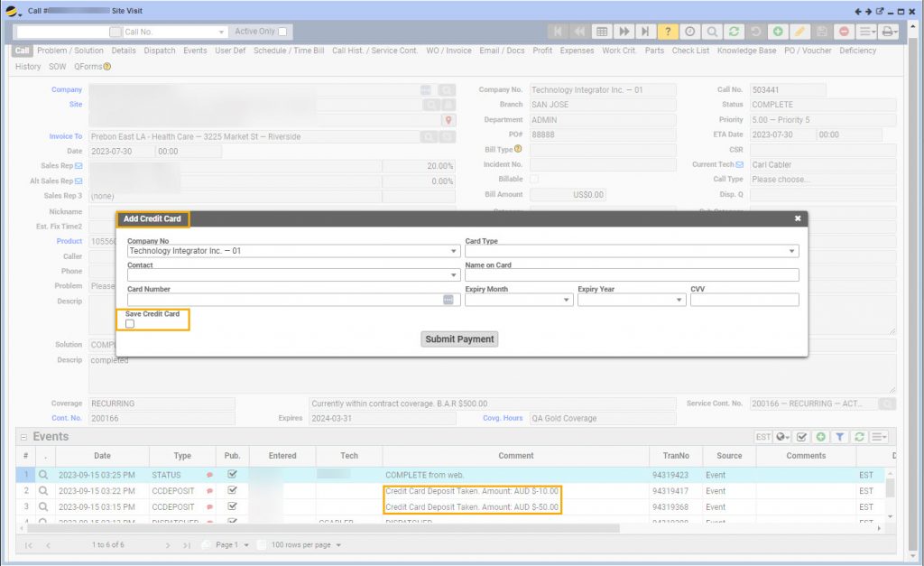Switch to the Dispatch tab
Viewport: 924px width, 566px height.
click(160, 51)
